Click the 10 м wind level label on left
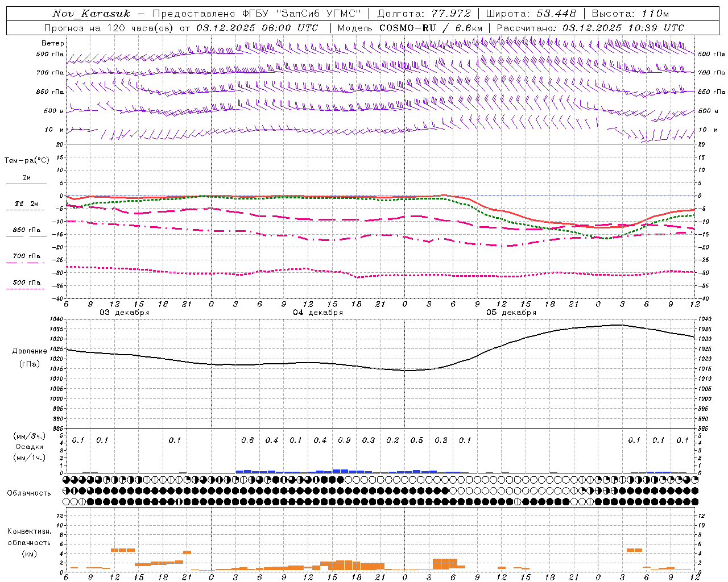Screen dimensions: 728x582 click(55, 130)
